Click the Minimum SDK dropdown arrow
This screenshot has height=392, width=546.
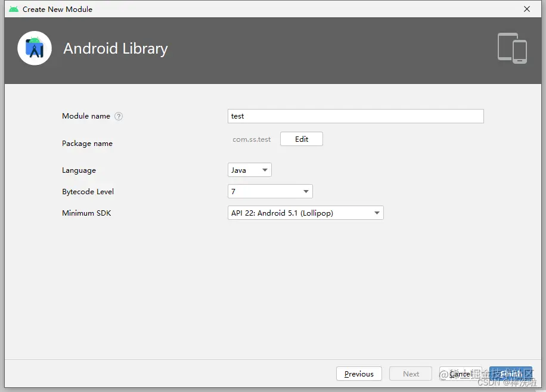pyautogui.click(x=377, y=213)
